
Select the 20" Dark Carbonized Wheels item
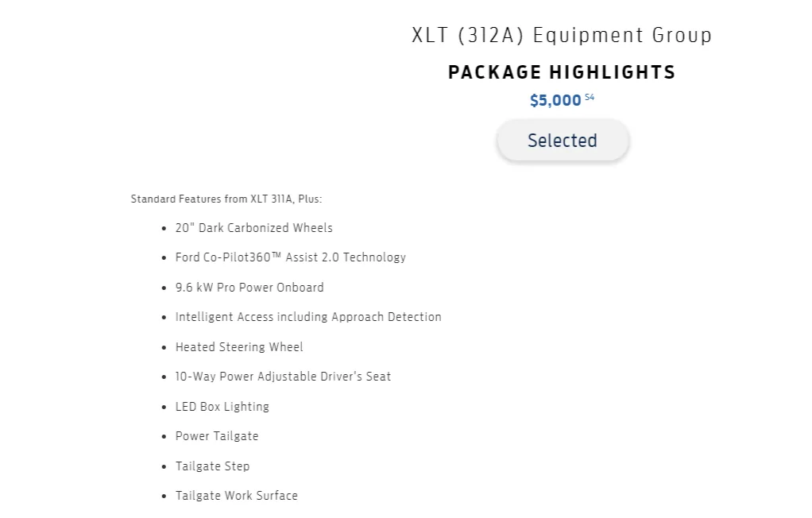[x=253, y=228]
